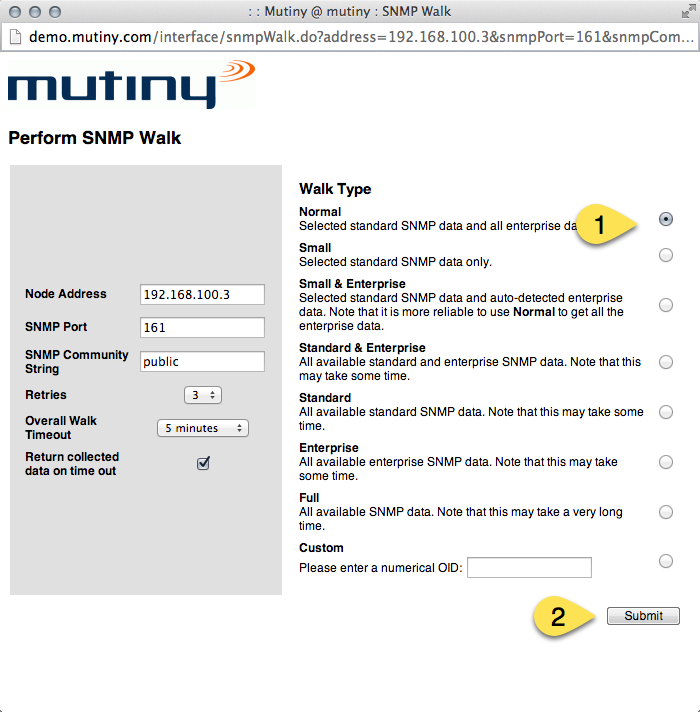The width and height of the screenshot is (700, 712).
Task: Select the Normal walk type radio button
Action: [665, 219]
